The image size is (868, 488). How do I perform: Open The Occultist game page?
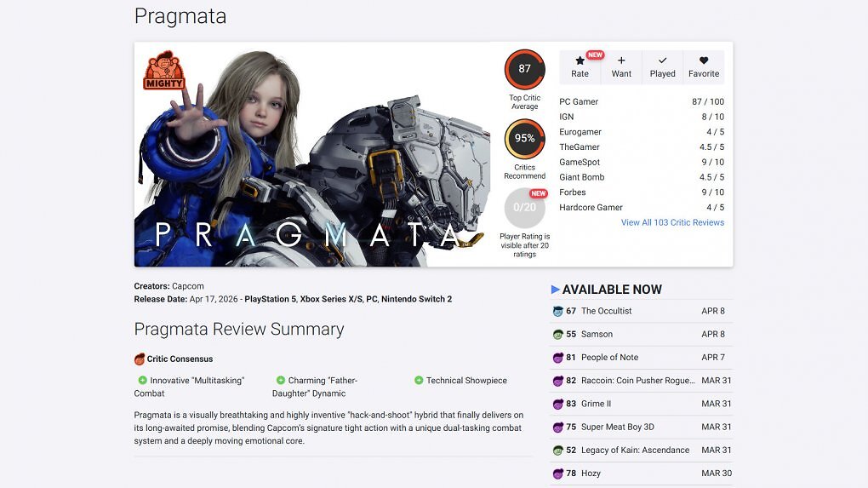point(606,312)
